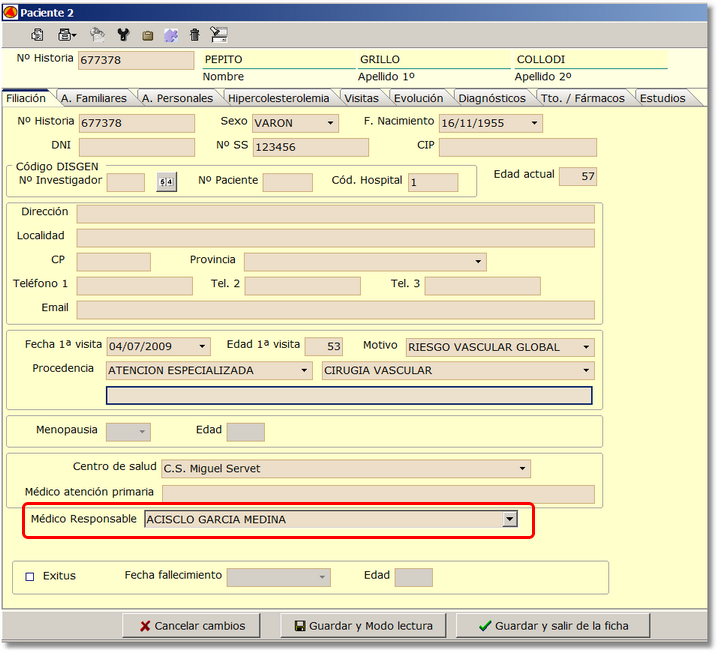Click the brown clipboard toolbar icon
Screen dimensions: 718x653
(147, 35)
